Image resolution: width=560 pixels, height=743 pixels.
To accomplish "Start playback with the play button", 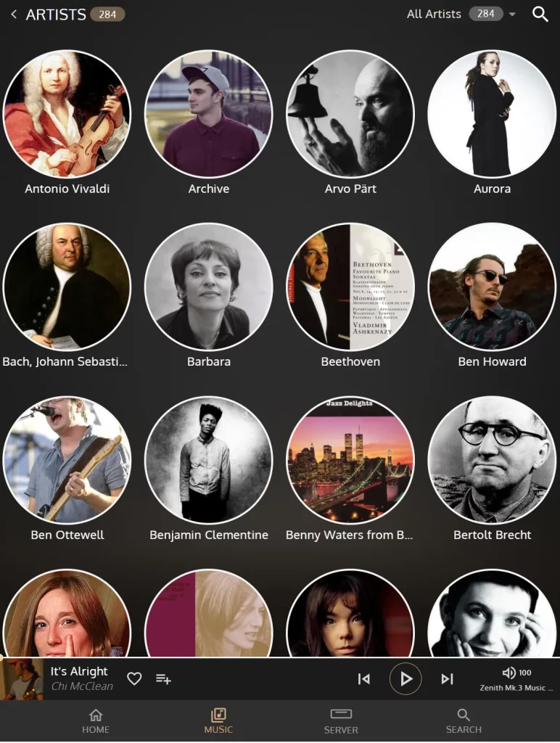I will (x=405, y=679).
